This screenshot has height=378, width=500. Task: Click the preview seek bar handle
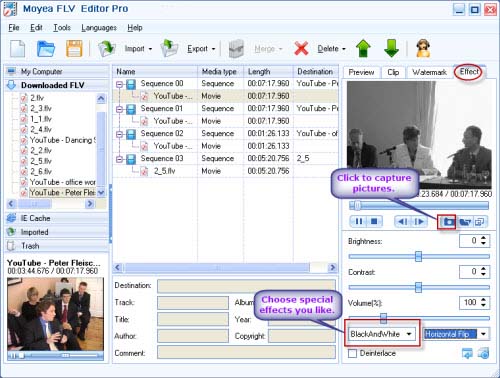coord(357,206)
